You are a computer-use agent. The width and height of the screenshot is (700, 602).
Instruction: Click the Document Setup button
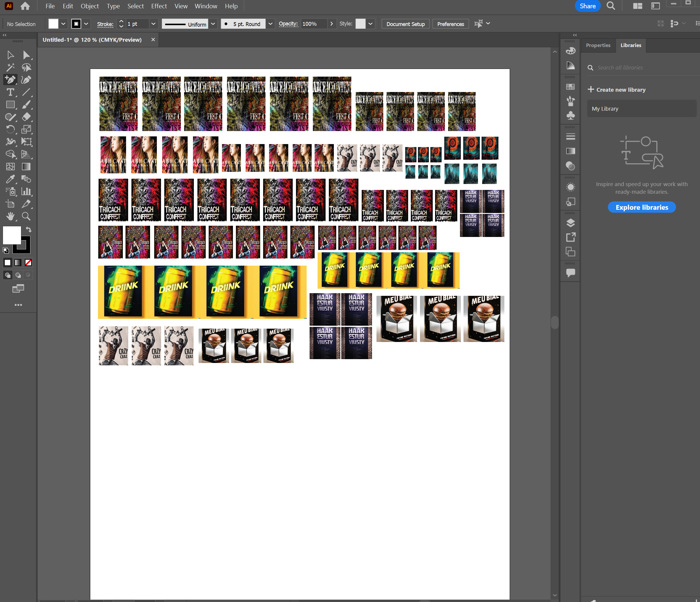(405, 24)
